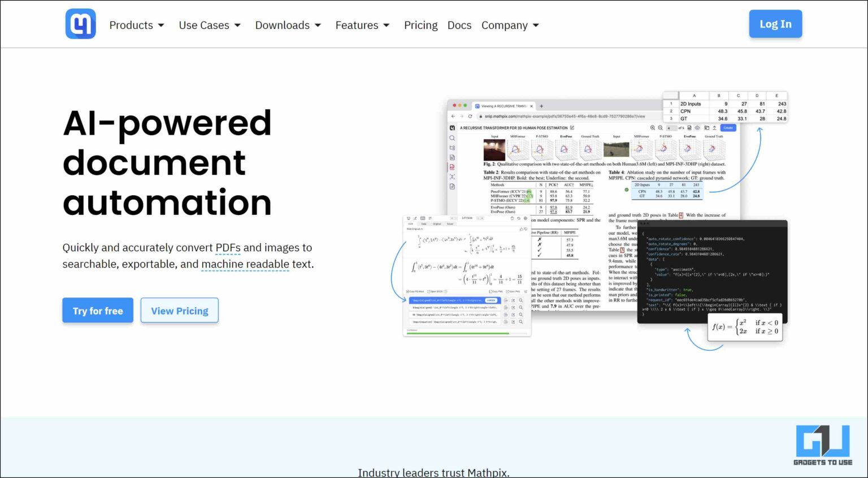Click the padlock icon in the mockup address bar
Screen dimensions: 868x478
point(481,116)
